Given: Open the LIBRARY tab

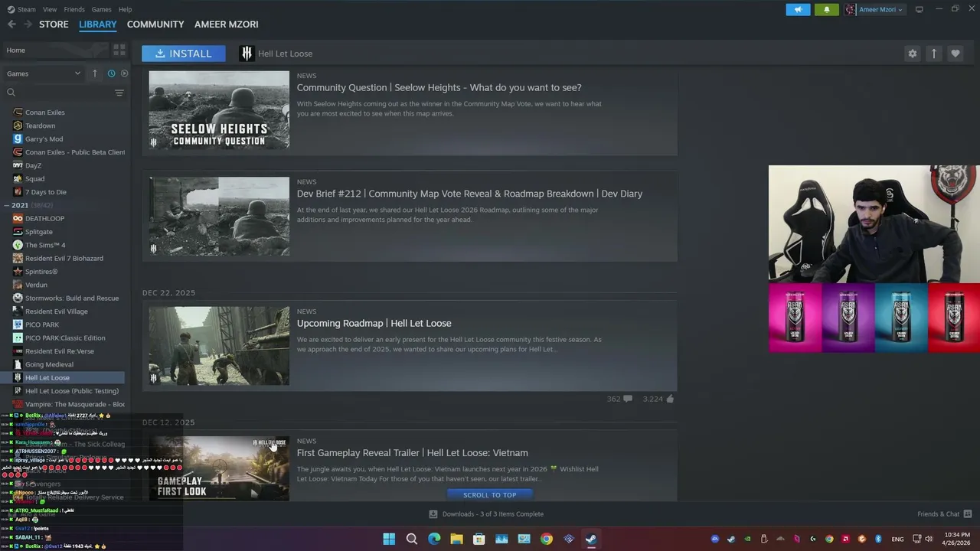Looking at the screenshot, I should pos(98,24).
